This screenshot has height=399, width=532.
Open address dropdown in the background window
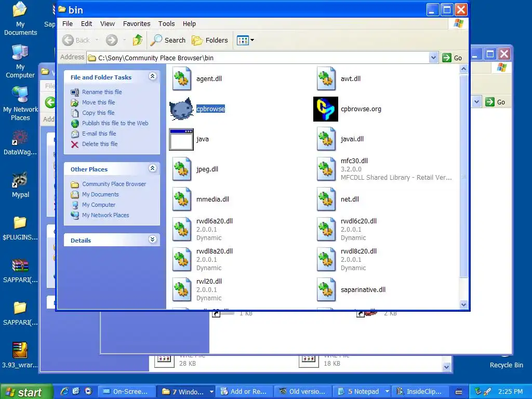click(x=476, y=102)
